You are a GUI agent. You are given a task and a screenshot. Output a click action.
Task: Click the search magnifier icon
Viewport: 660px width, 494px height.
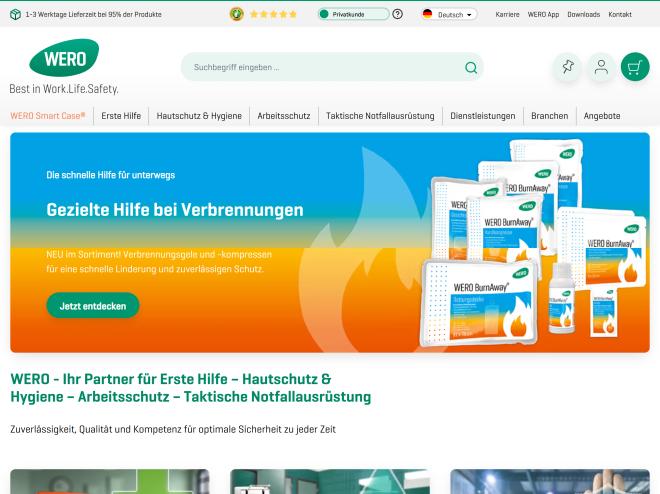point(471,67)
